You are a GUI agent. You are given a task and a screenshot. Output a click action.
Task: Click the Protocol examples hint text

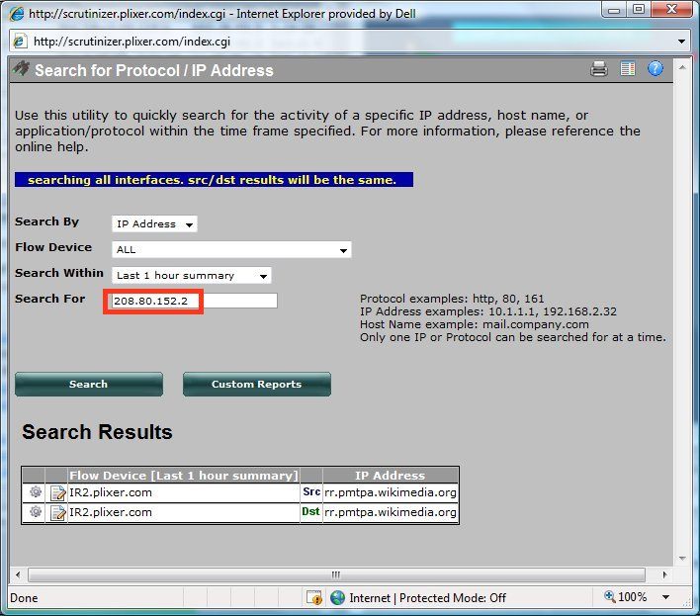pos(452,299)
